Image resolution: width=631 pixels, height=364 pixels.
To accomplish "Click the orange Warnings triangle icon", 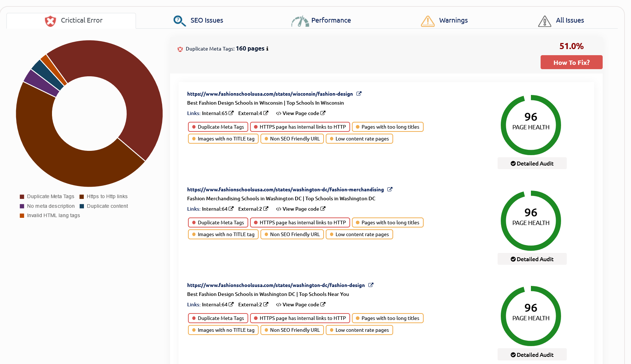I will pyautogui.click(x=428, y=21).
